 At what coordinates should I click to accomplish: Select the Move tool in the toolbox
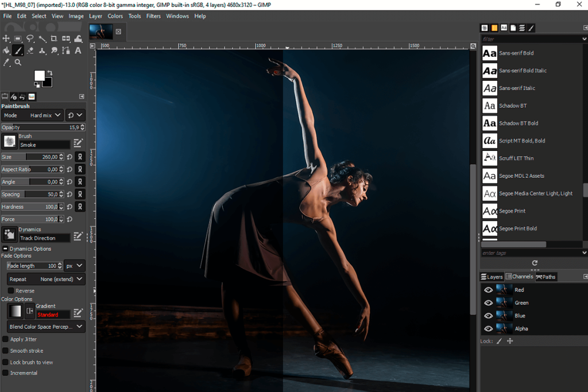coord(6,38)
